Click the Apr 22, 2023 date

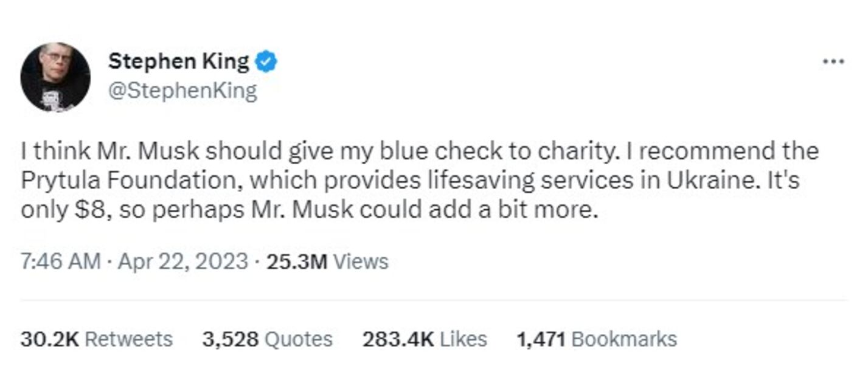pyautogui.click(x=182, y=261)
